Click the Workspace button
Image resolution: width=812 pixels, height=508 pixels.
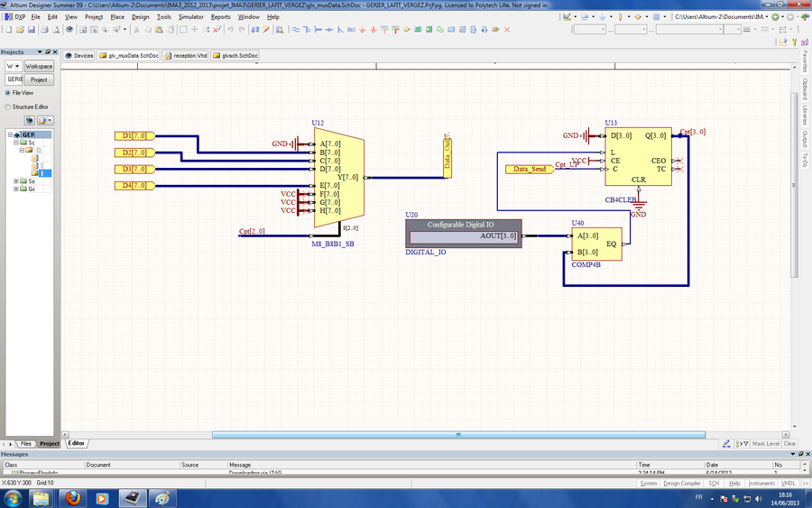coord(39,66)
